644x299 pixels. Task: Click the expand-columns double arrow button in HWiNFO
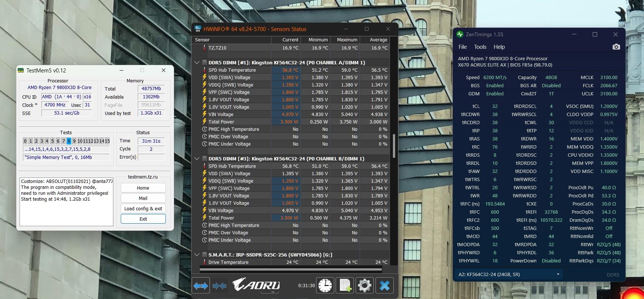pos(201,285)
